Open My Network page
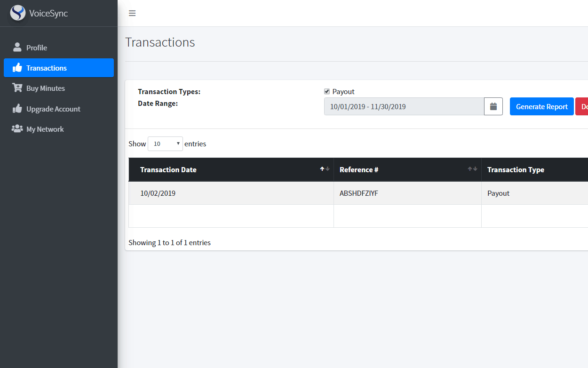Image resolution: width=588 pixels, height=368 pixels. [x=59, y=129]
